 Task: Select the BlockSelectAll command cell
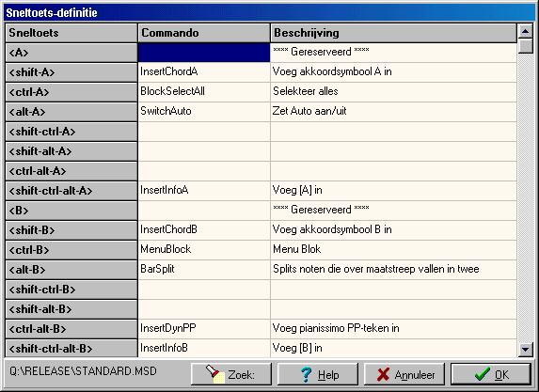pos(204,92)
